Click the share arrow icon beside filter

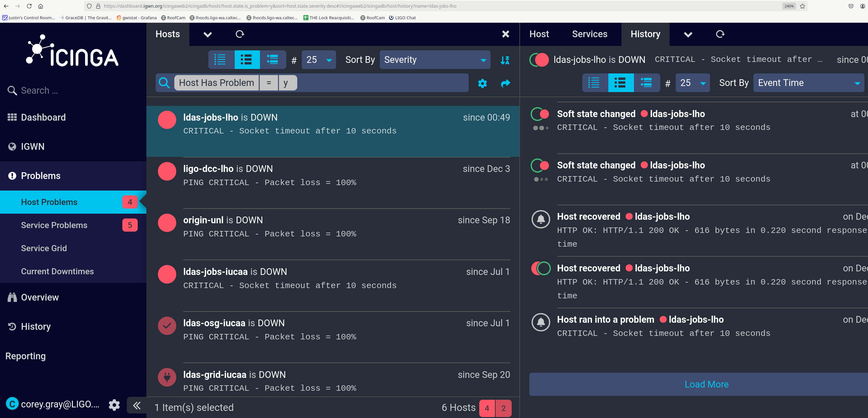(506, 83)
